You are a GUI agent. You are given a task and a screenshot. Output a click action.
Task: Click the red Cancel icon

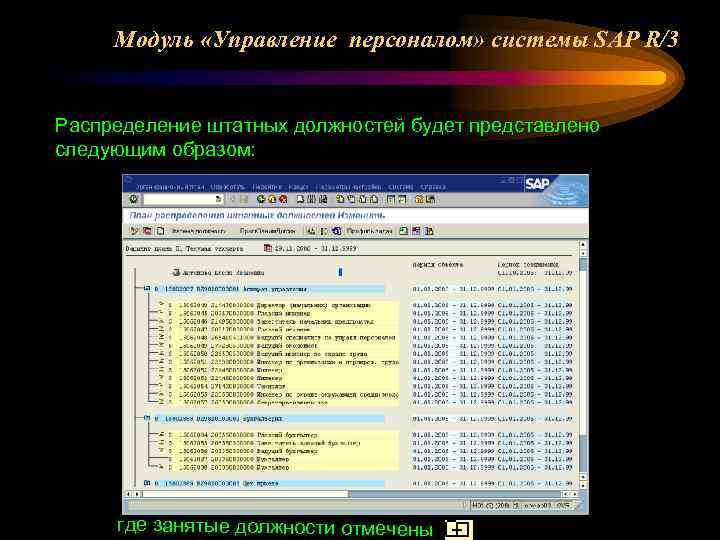click(x=283, y=199)
